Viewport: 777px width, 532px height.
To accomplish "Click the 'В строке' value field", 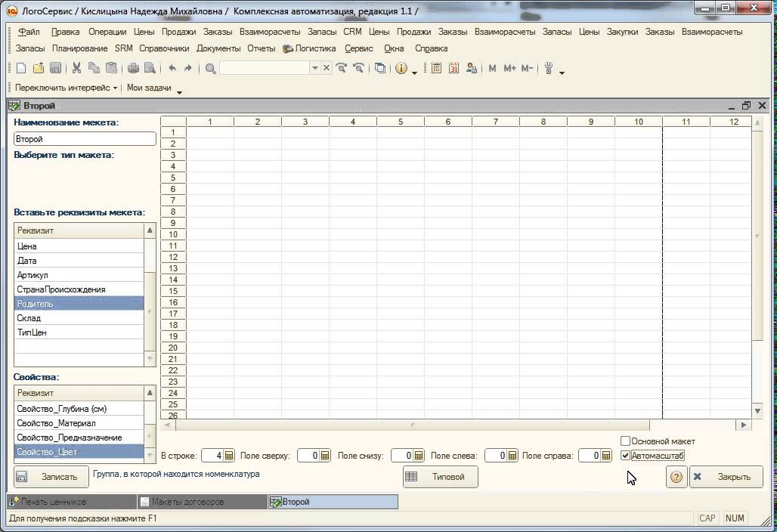I will coord(212,455).
